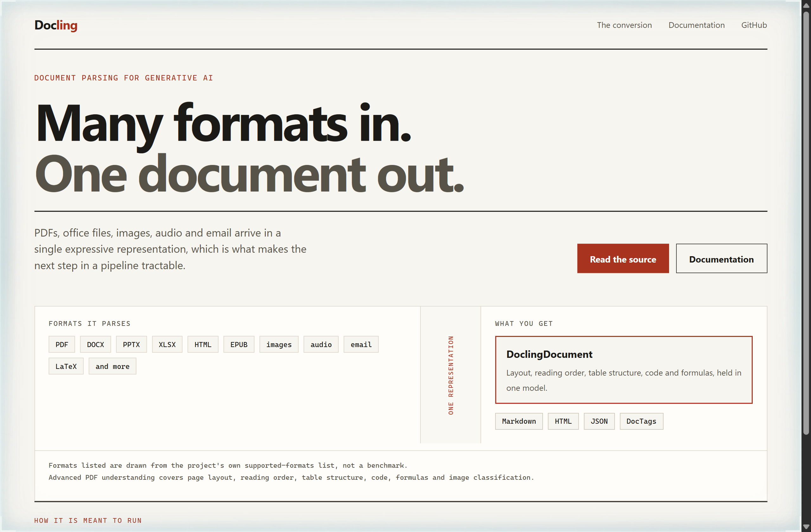
Task: Click the Read the source button
Action: (x=623, y=258)
